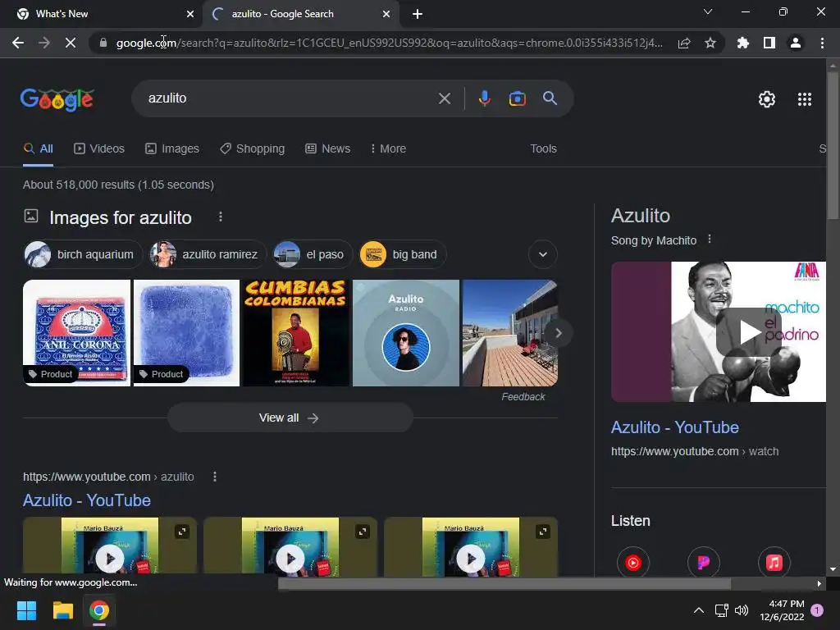Switch to the Videos tab
The width and height of the screenshot is (840, 630).
[99, 148]
